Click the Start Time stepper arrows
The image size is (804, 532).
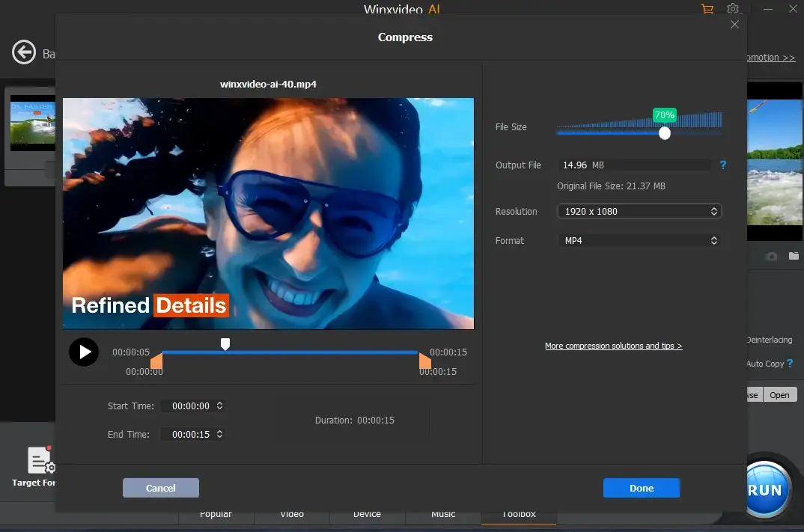click(x=219, y=406)
